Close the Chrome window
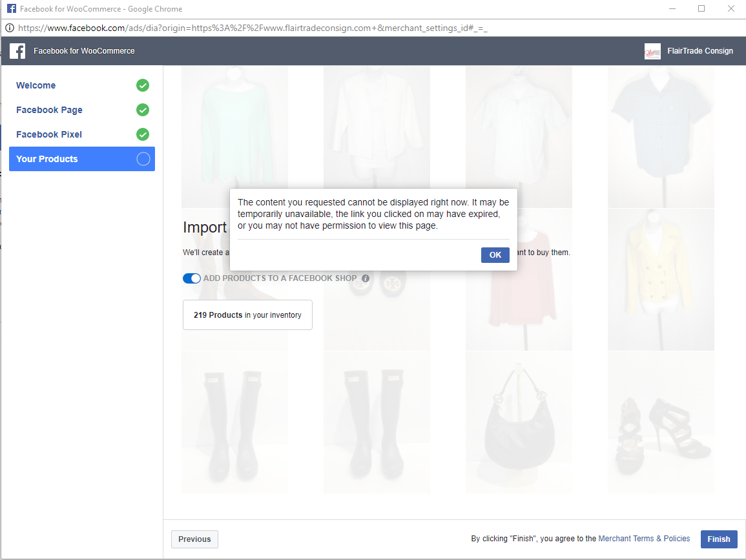Image resolution: width=746 pixels, height=560 pixels. [730, 8]
